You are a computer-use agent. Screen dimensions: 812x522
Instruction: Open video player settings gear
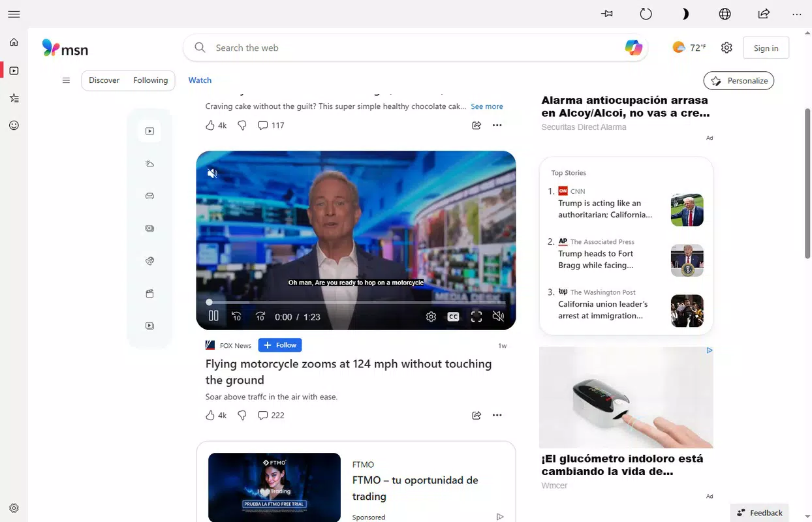click(431, 316)
